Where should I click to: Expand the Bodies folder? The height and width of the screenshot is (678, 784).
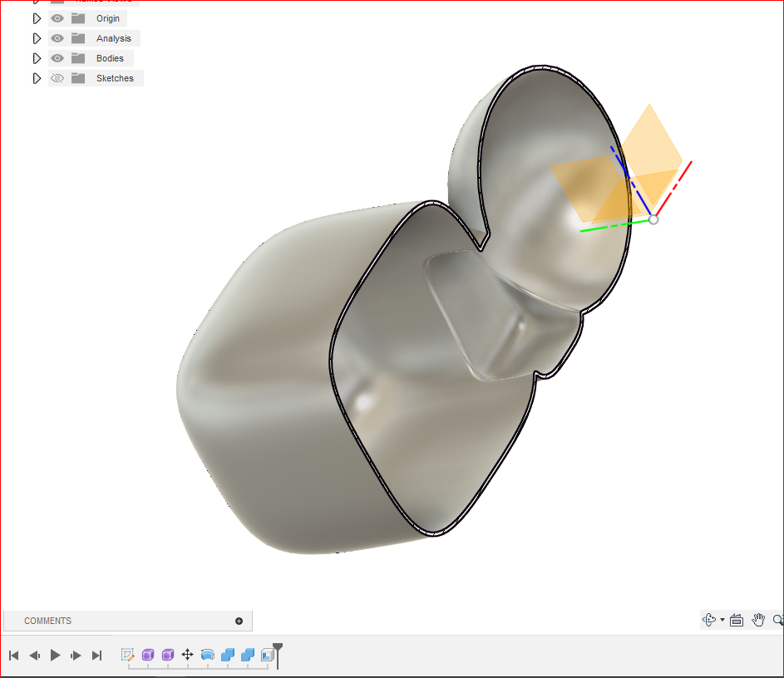pos(37,58)
